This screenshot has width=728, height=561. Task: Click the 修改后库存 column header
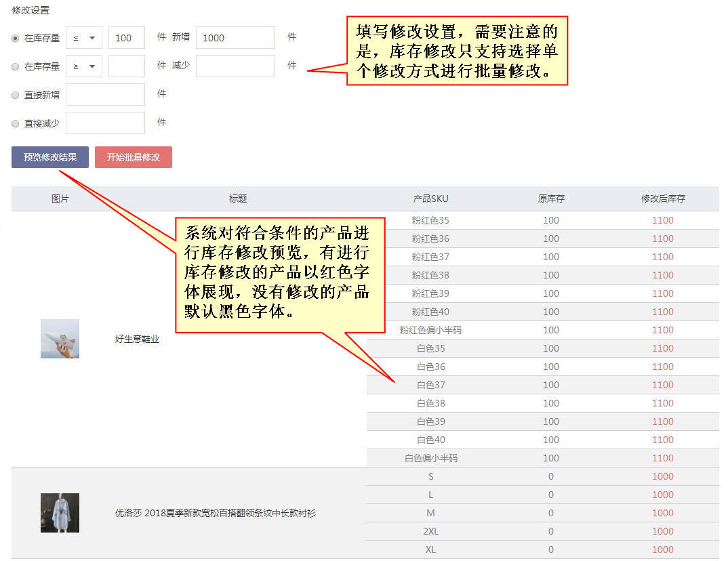663,199
